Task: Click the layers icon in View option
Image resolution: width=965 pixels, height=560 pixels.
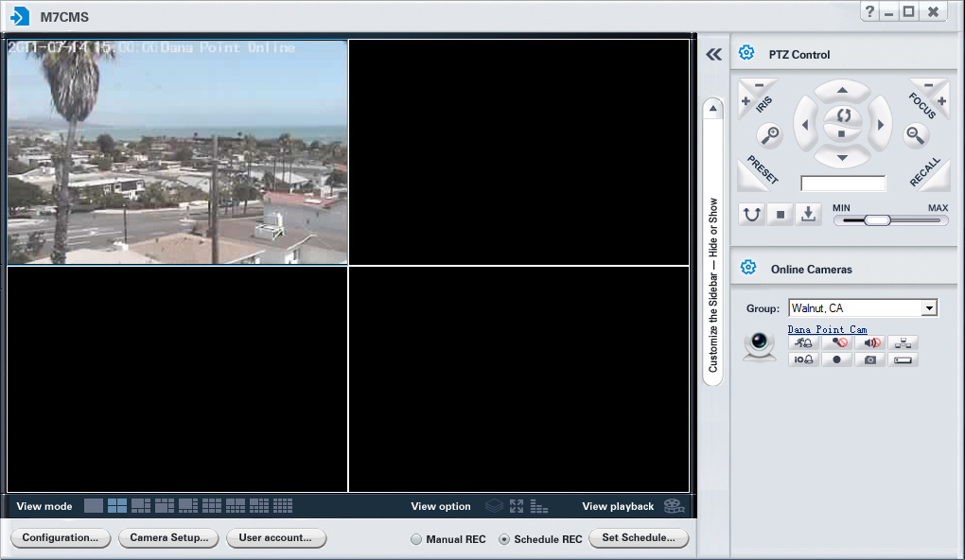Action: click(x=494, y=506)
